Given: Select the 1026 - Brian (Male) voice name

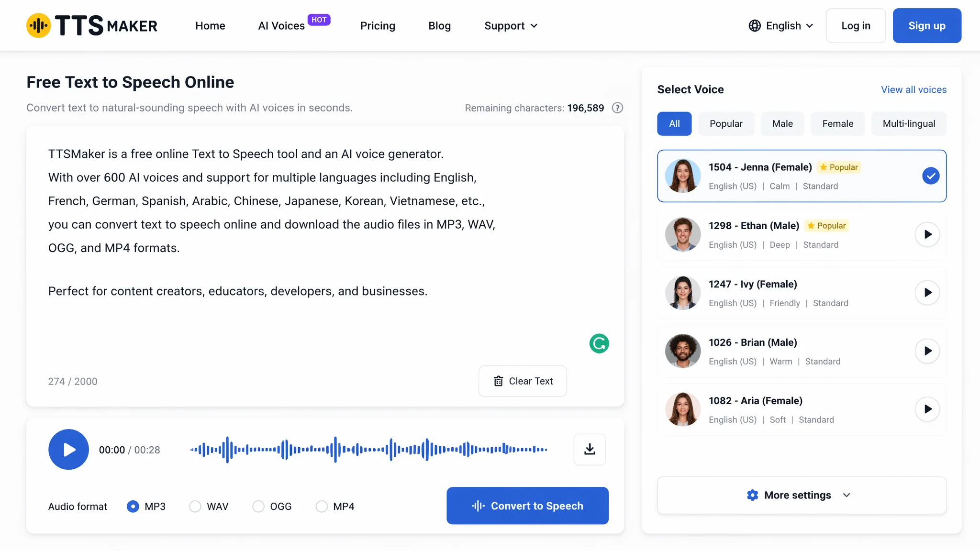Looking at the screenshot, I should [x=753, y=342].
